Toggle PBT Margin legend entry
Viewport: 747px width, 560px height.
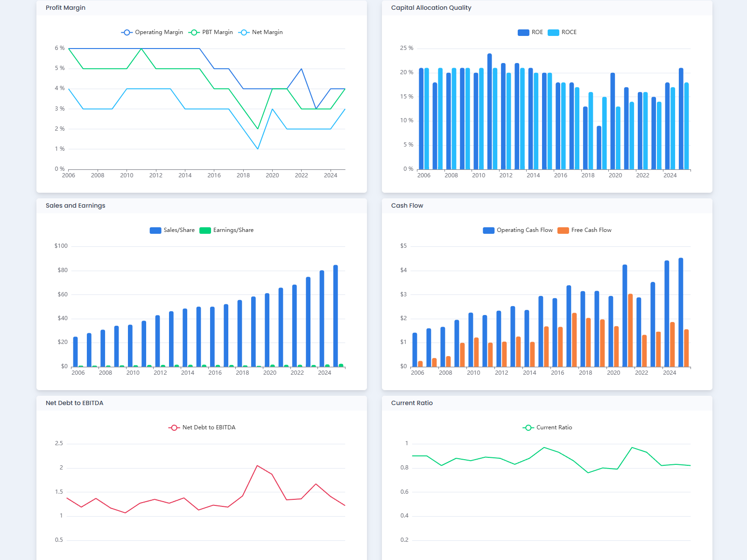click(211, 32)
